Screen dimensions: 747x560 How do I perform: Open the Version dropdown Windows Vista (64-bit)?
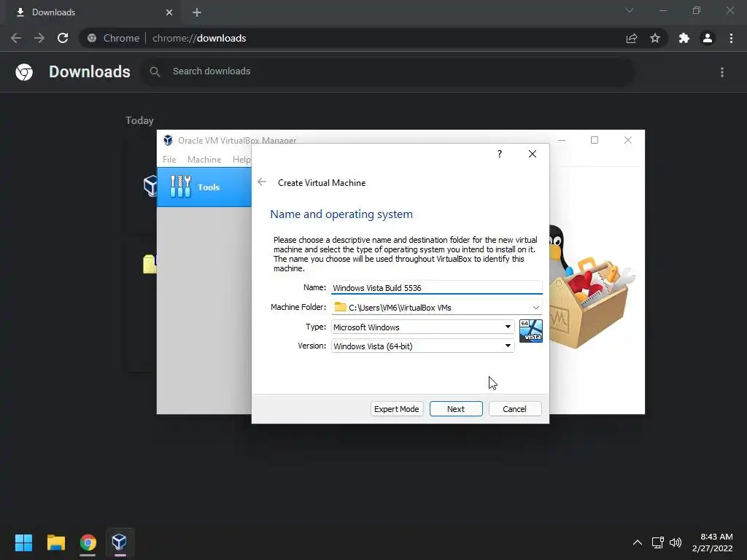422,346
